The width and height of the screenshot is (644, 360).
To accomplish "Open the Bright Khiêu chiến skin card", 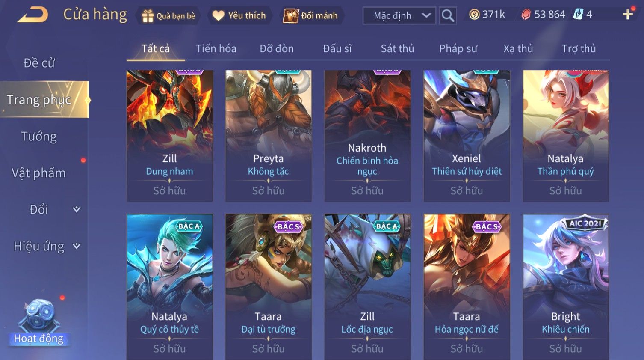I will pos(565,286).
